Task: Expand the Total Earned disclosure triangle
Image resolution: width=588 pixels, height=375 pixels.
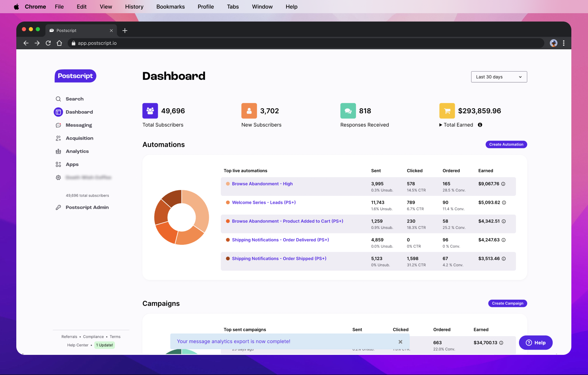Action: click(x=441, y=125)
